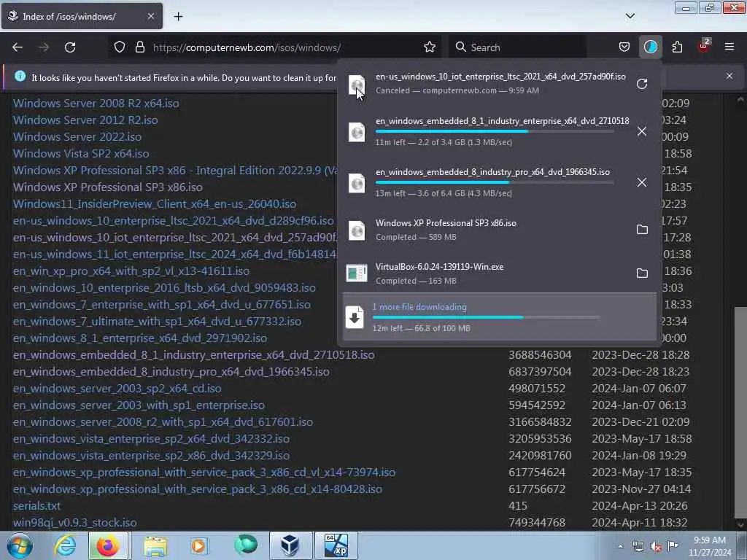The image size is (747, 560).
Task: Bookmark this page with the star
Action: click(429, 47)
